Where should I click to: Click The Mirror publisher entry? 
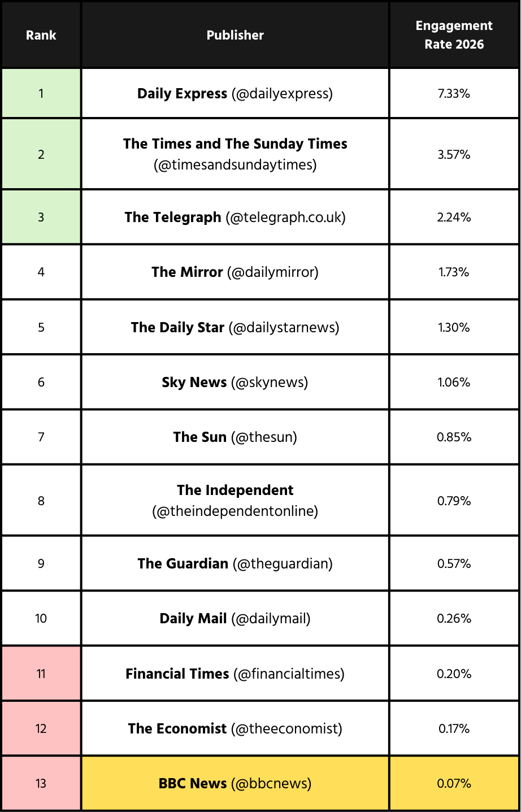[x=235, y=272]
